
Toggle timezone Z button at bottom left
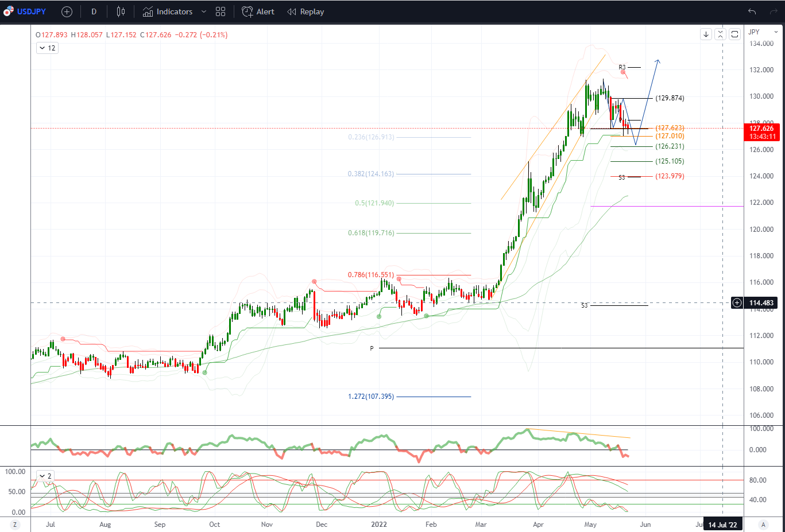pos(15,525)
